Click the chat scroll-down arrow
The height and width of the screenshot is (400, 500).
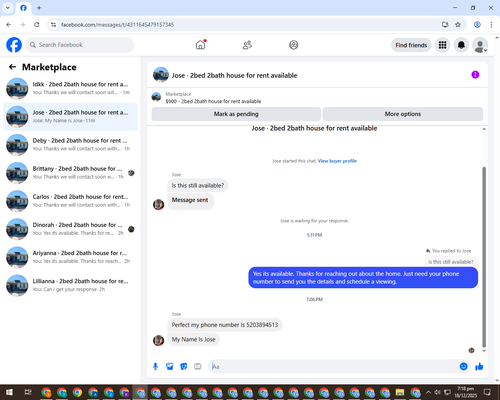point(484,351)
